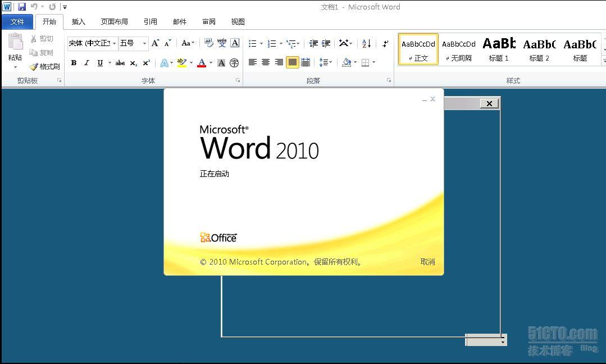Click the Character Border icon
Viewport: 606px width, 364px height.
(235, 43)
